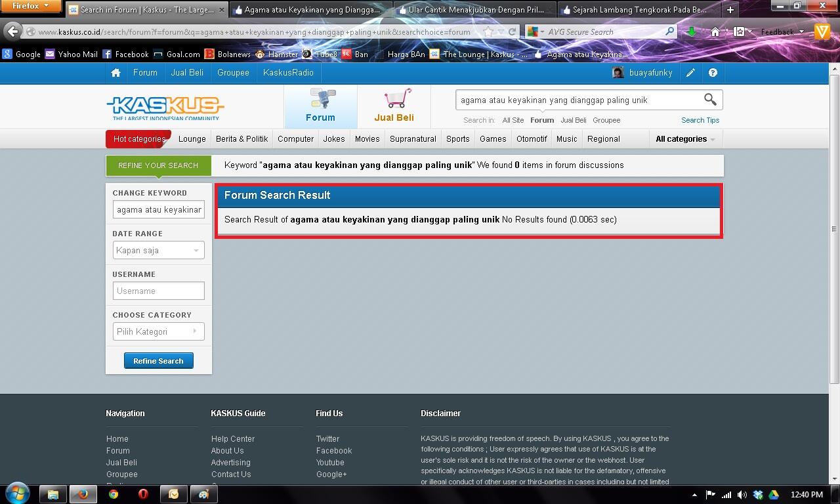Viewport: 840px width, 504px height.
Task: Click the yellow icon at the toolbar's end
Action: click(x=822, y=31)
